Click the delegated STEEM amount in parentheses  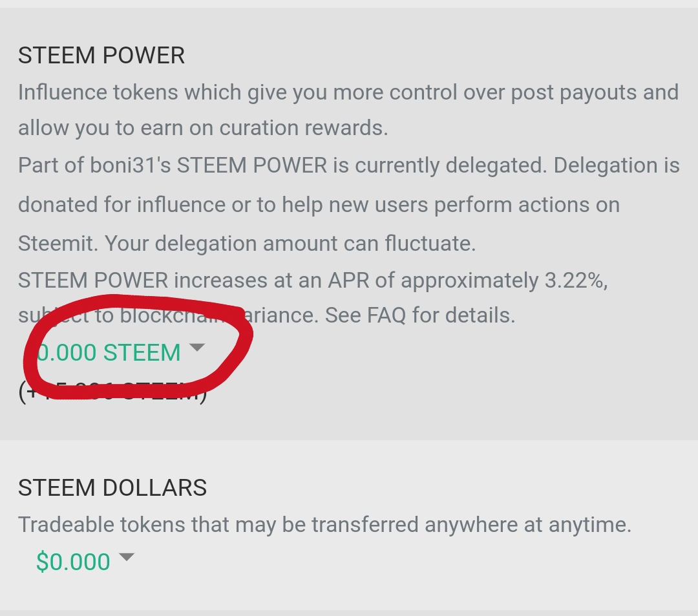click(113, 392)
